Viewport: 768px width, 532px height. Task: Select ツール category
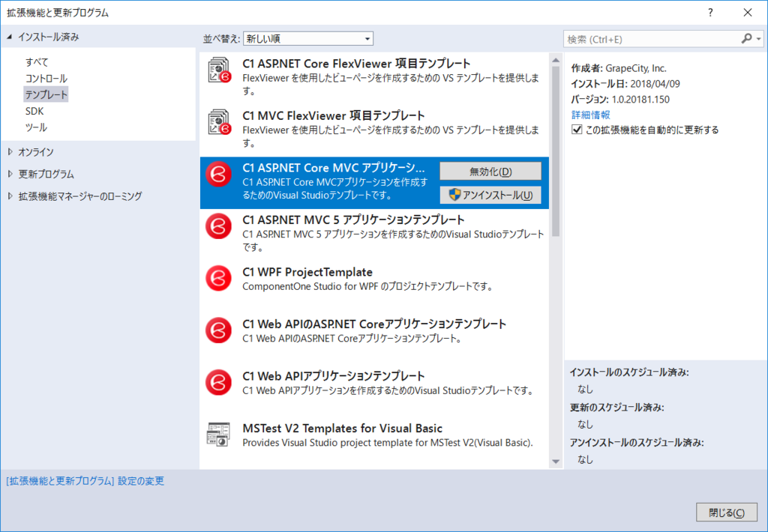[x=36, y=127]
